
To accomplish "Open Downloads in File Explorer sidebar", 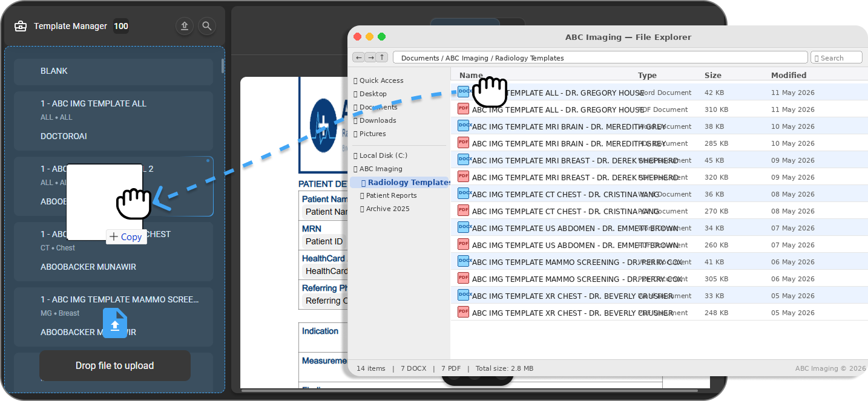I will click(x=375, y=120).
